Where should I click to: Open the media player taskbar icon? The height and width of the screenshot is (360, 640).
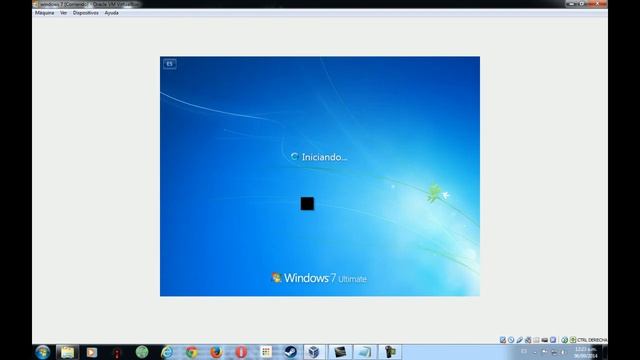pos(92,352)
